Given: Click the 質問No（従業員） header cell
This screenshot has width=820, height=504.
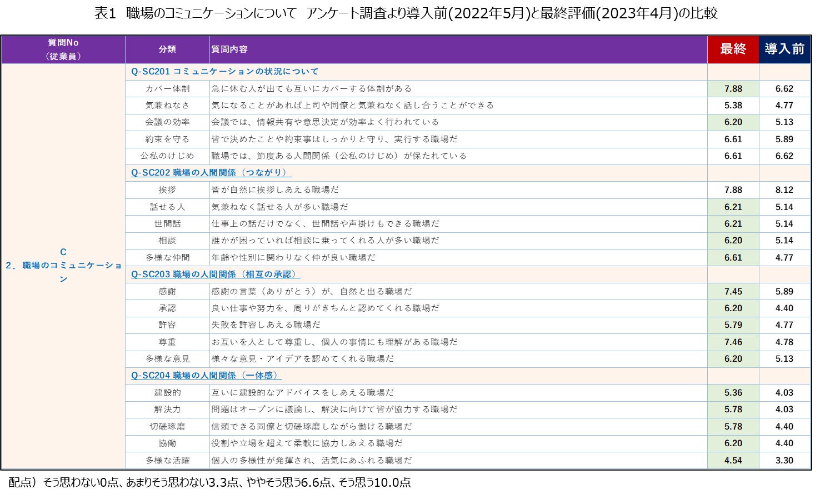Looking at the screenshot, I should pos(63,49).
